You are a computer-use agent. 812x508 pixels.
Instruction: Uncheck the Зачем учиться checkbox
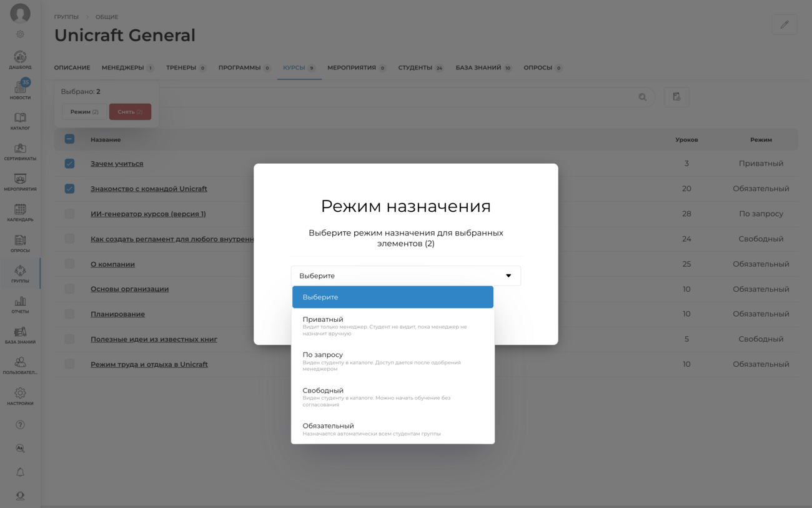point(69,164)
